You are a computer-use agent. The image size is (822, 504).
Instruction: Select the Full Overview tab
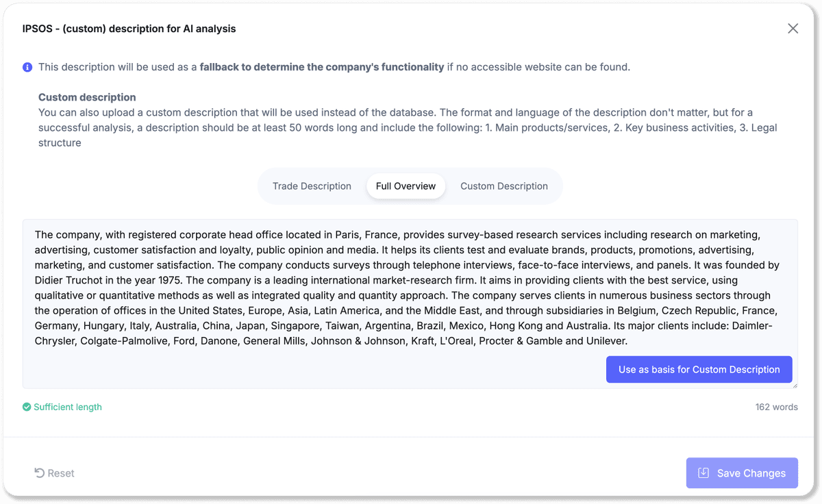[406, 186]
